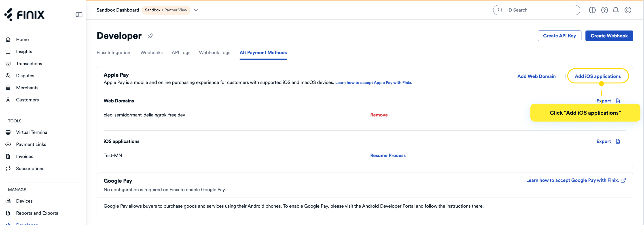Click the Sandbox Partner View badge

click(166, 10)
